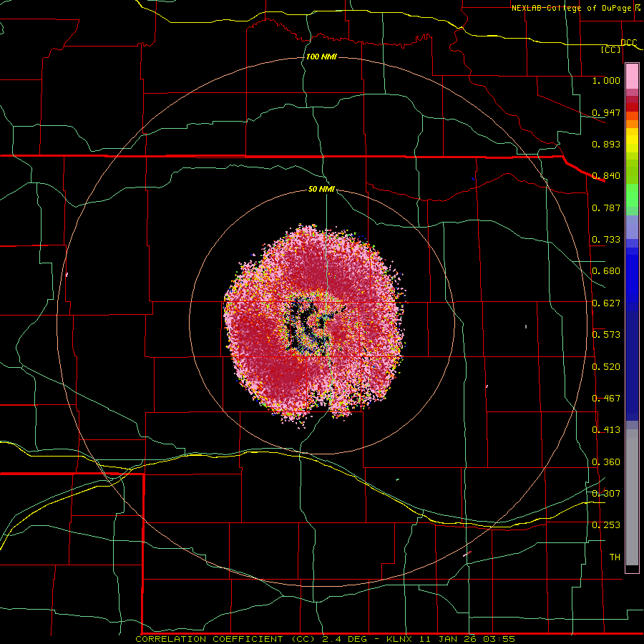Select the 0.360 scale value
Screen dimensions: 644x644
[606, 462]
